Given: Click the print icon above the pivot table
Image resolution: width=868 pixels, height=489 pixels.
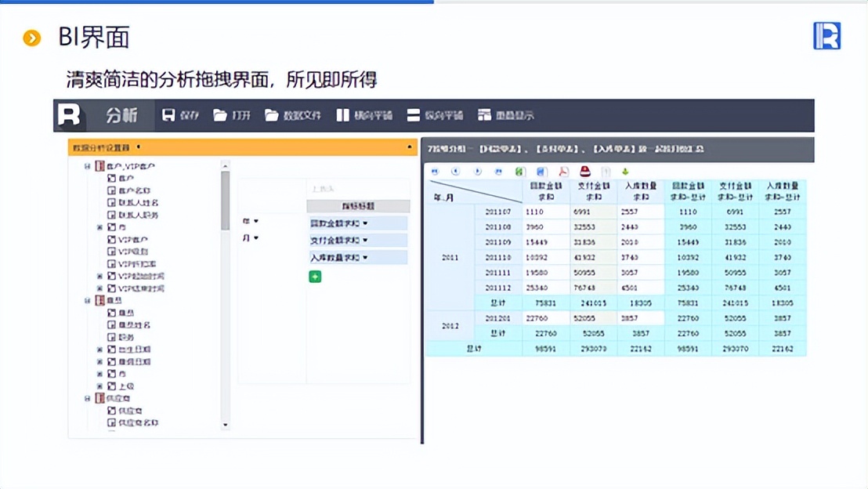Looking at the screenshot, I should pyautogui.click(x=584, y=171).
